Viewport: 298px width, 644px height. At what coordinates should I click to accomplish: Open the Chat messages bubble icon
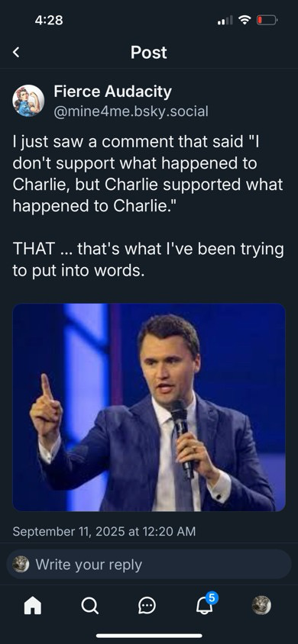pos(147,605)
